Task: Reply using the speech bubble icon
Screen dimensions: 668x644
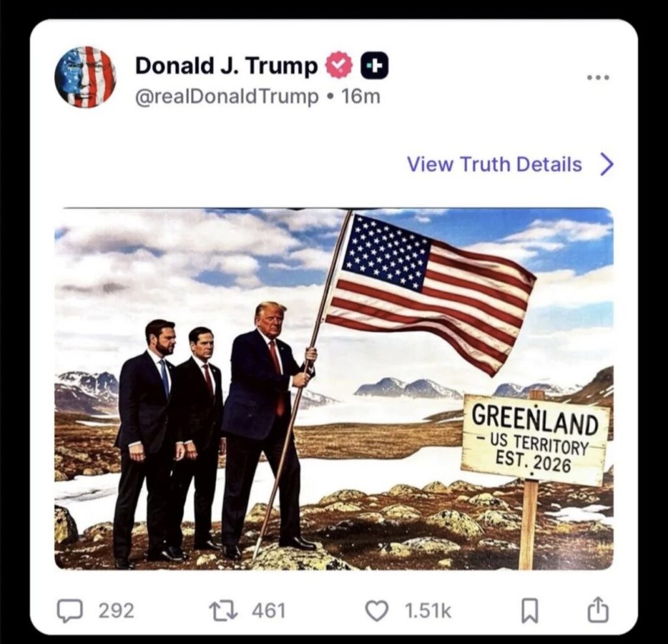Action: point(70,610)
